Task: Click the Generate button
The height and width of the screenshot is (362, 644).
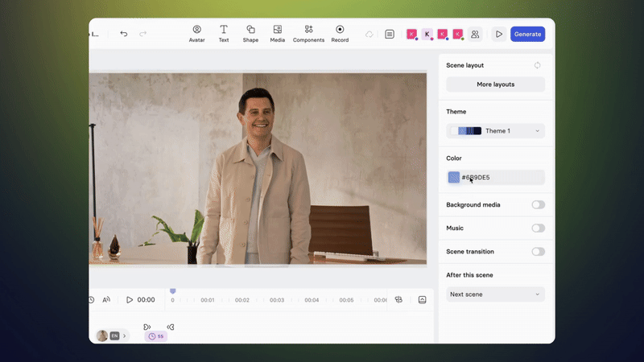Action: [527, 34]
